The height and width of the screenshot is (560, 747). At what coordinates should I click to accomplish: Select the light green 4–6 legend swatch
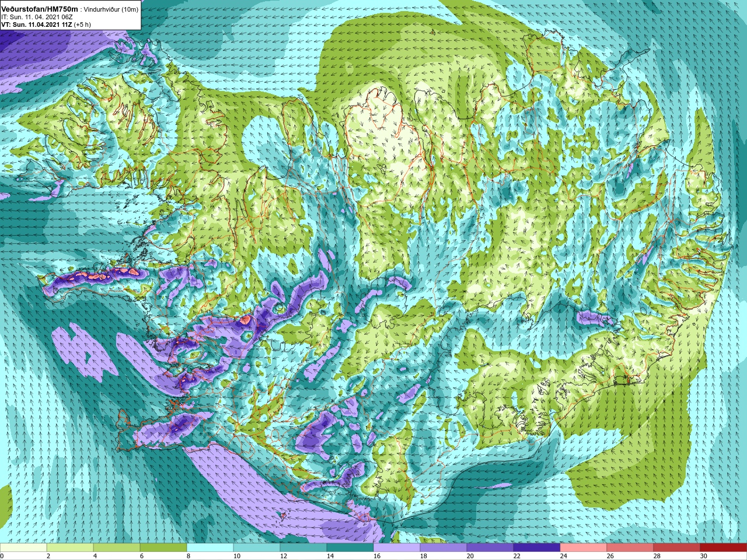(117, 548)
